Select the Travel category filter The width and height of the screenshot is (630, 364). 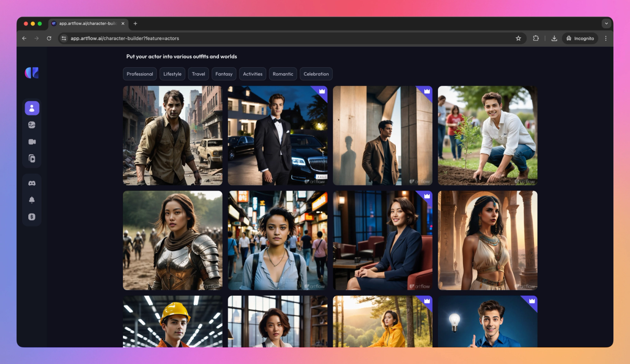pyautogui.click(x=198, y=74)
